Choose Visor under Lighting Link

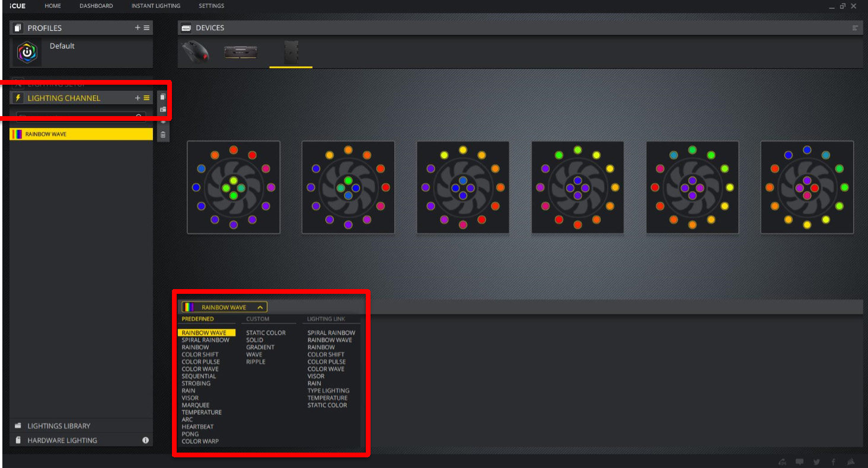click(x=316, y=376)
